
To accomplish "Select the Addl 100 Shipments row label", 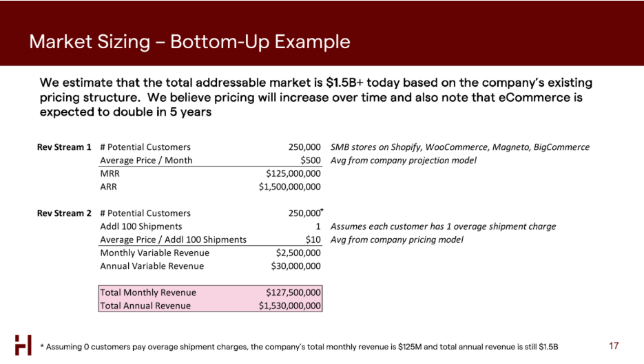I will tap(141, 226).
